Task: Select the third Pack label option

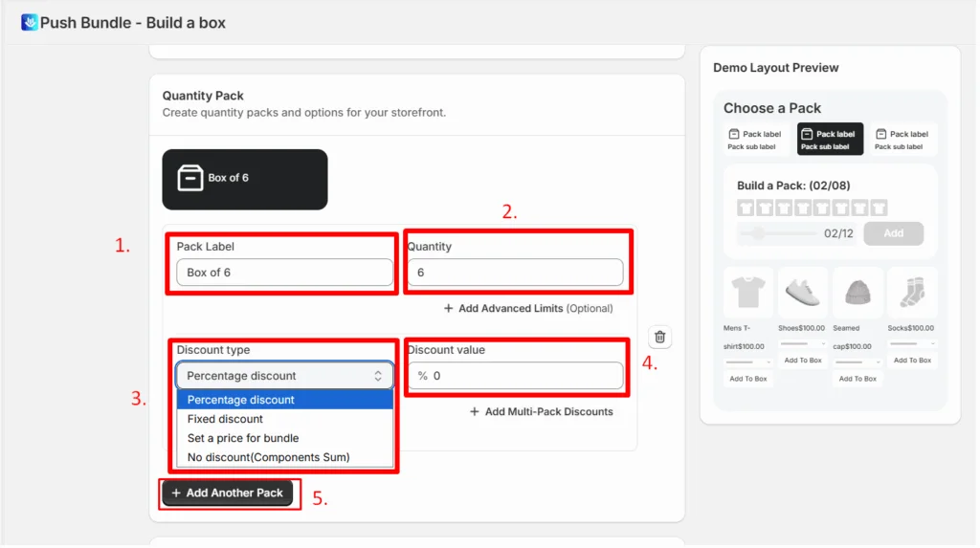Action: coord(903,140)
